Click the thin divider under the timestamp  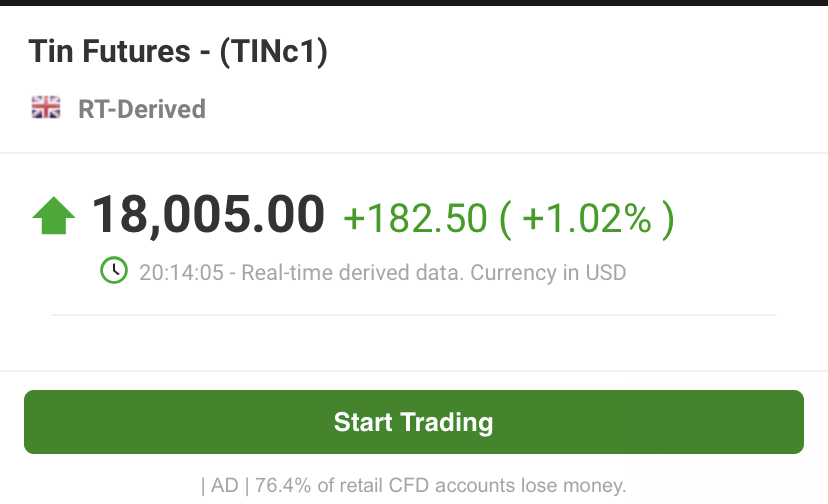pos(414,315)
